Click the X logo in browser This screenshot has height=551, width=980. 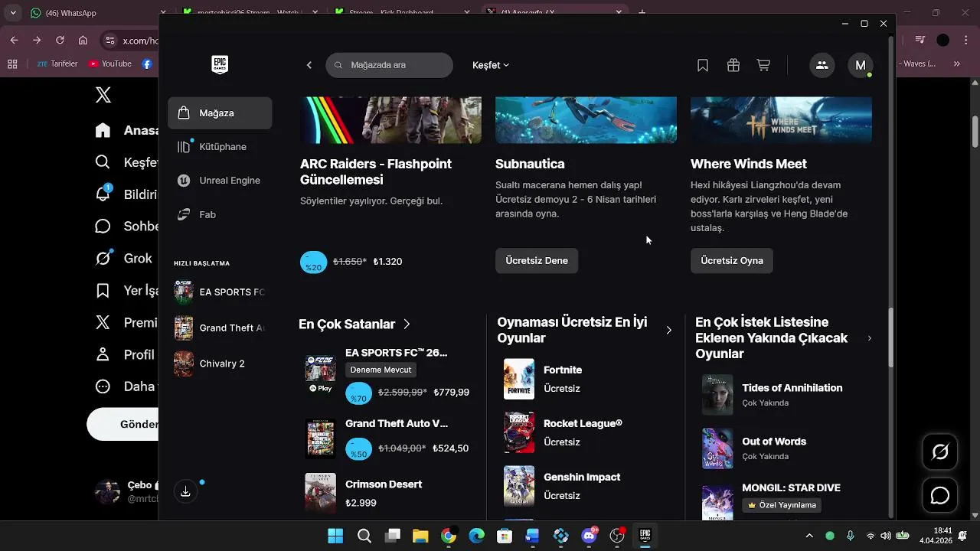[103, 95]
